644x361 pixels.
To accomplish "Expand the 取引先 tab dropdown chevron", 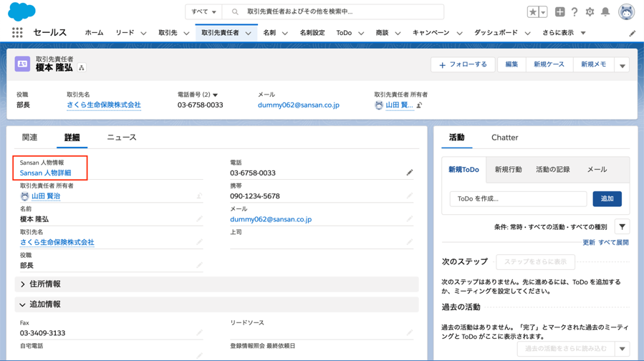I will coord(186,33).
